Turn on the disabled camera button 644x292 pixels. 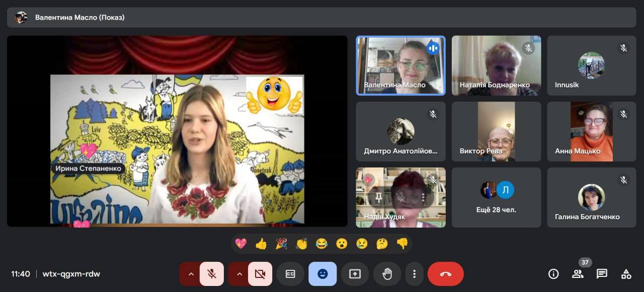[260, 274]
